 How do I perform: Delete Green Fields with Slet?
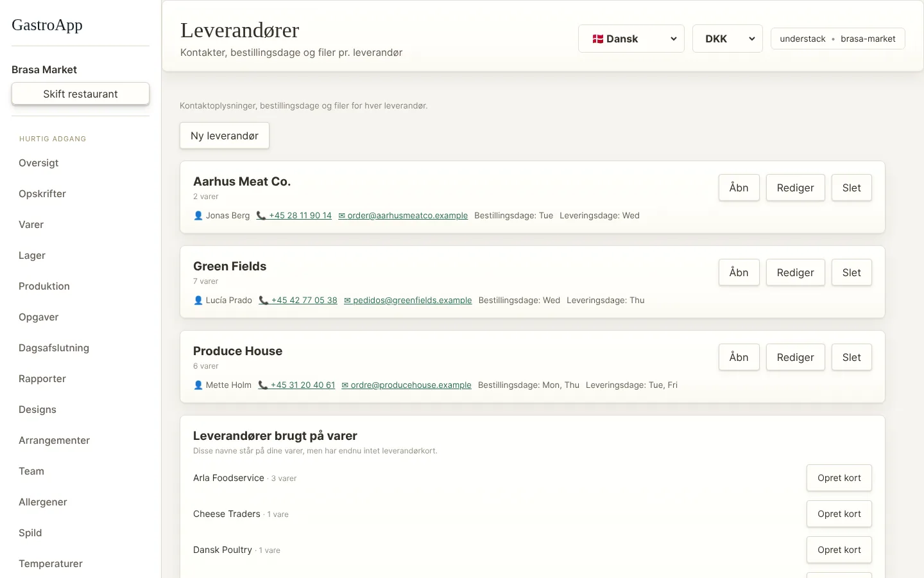point(851,272)
